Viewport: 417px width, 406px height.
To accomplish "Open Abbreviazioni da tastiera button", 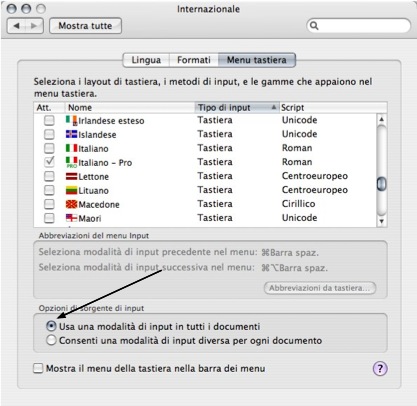I will (320, 288).
